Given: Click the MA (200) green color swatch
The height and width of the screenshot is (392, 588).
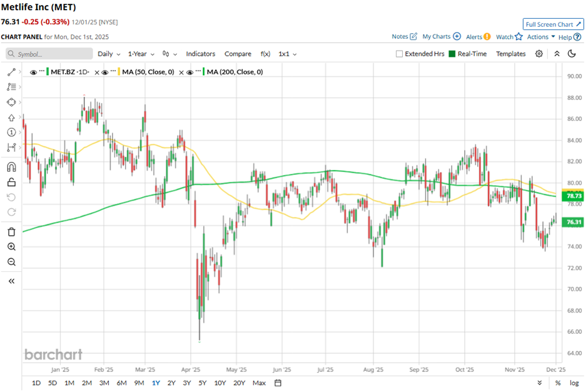Looking at the screenshot, I should click(204, 72).
